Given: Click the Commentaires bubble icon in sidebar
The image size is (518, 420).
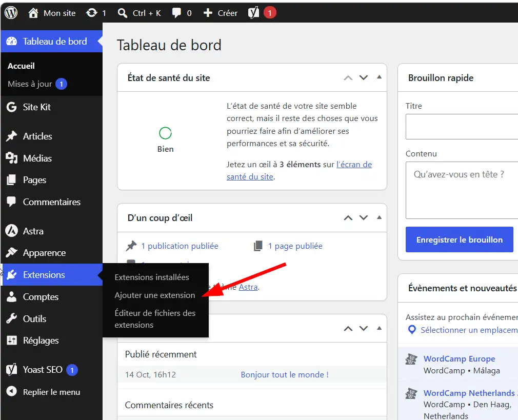Looking at the screenshot, I should pos(12,202).
